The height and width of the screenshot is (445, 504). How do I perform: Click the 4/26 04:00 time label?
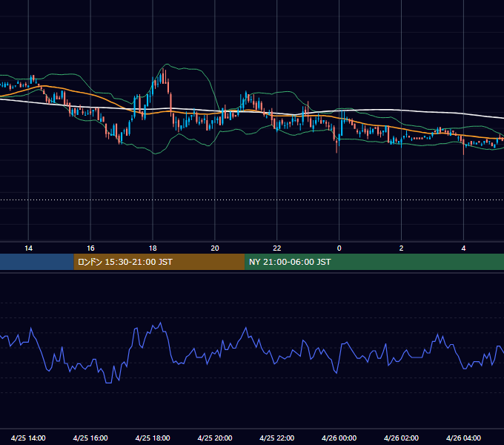click(x=463, y=438)
